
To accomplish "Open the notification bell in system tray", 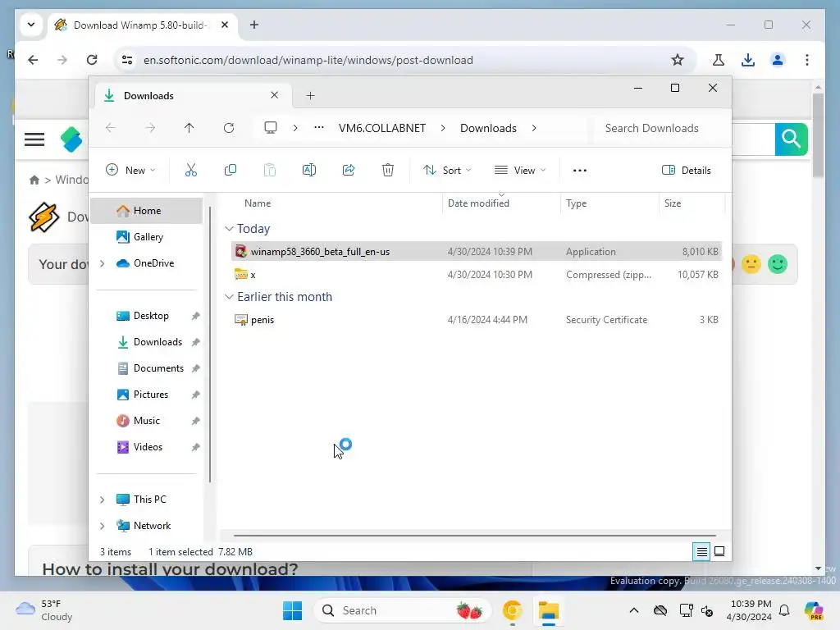I will (x=784, y=610).
